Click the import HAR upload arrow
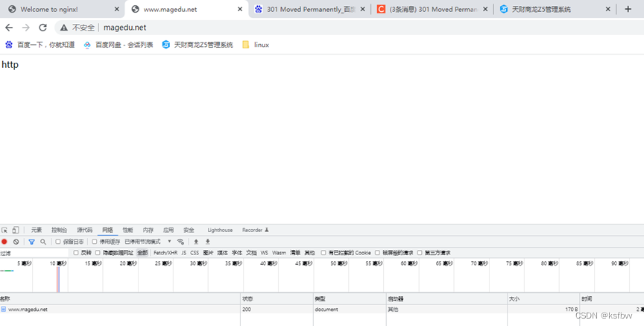Image resolution: width=644 pixels, height=326 pixels. tap(196, 242)
